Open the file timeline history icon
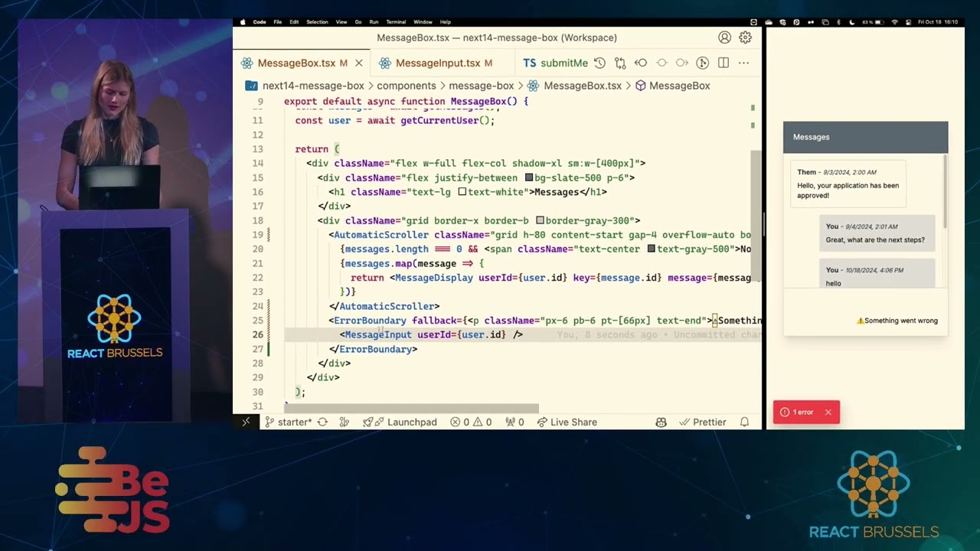 coord(599,63)
